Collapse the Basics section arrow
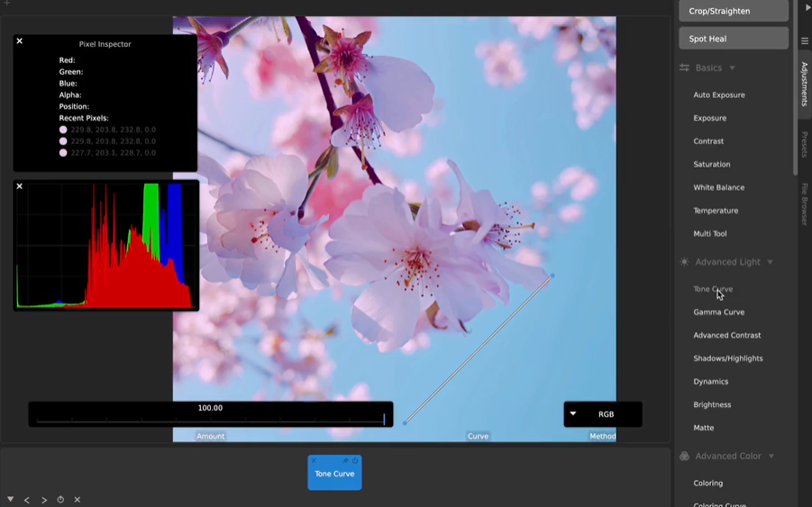Viewport: 812px width, 507px height. (733, 68)
